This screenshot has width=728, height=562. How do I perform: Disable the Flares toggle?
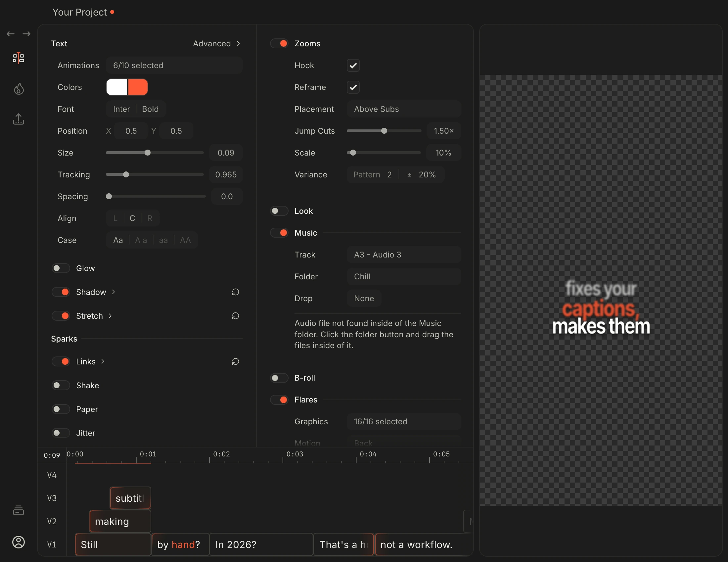click(279, 400)
